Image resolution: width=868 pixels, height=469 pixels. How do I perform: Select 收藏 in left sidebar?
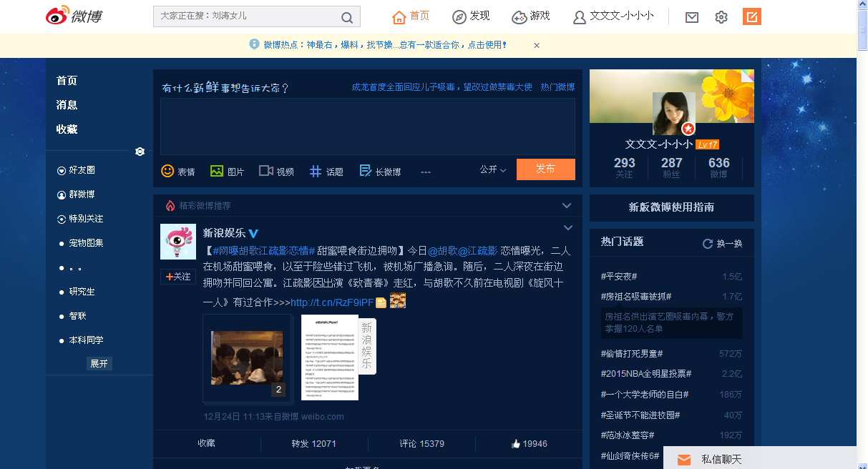click(x=67, y=129)
